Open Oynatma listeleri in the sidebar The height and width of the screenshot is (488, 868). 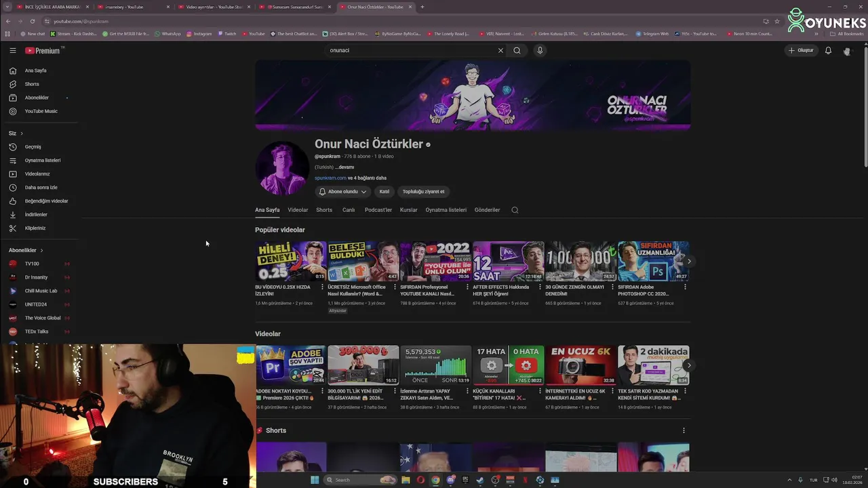pos(41,161)
